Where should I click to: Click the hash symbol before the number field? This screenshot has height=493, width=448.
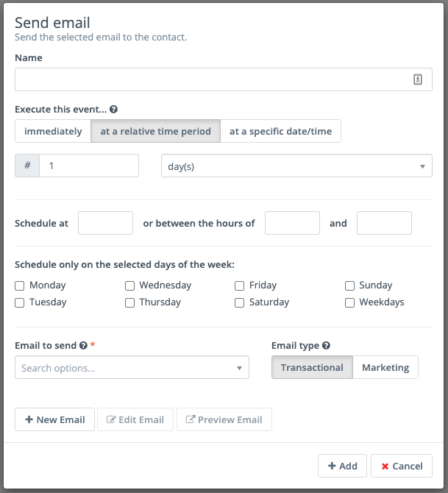point(27,166)
